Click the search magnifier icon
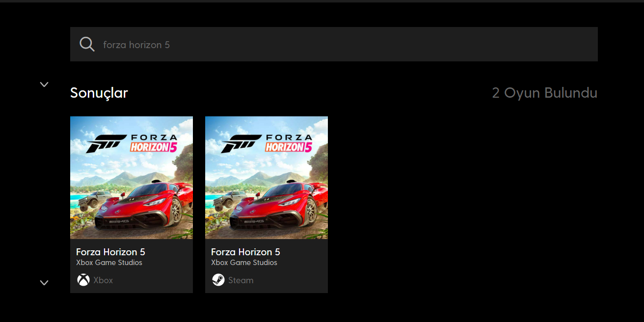Screen dimensions: 644x322 pos(87,44)
